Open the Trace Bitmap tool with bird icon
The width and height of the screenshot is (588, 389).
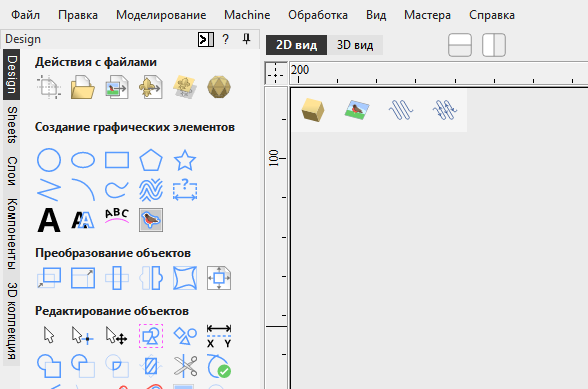click(x=151, y=220)
